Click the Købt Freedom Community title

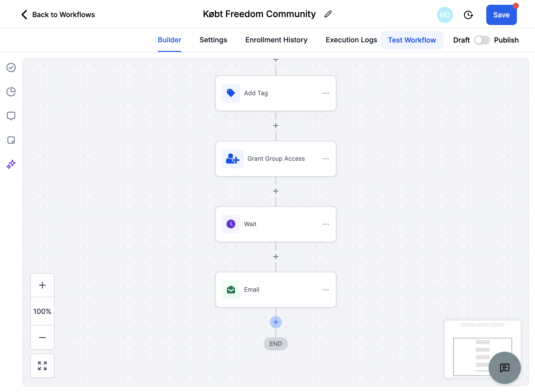tap(259, 14)
